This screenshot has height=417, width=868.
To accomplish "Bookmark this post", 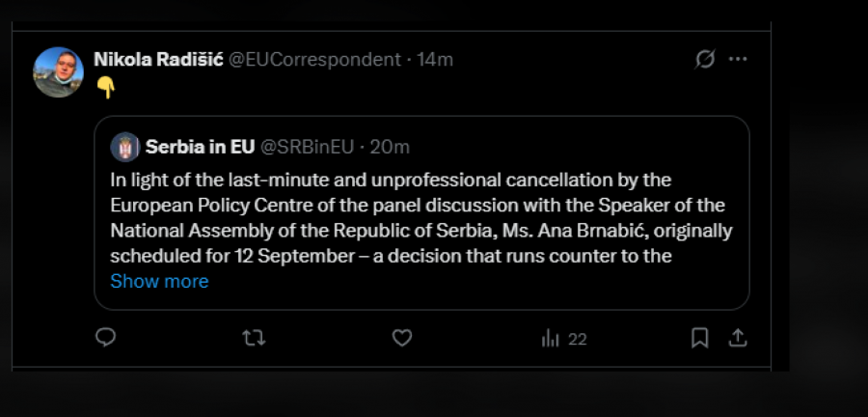I will pos(700,338).
